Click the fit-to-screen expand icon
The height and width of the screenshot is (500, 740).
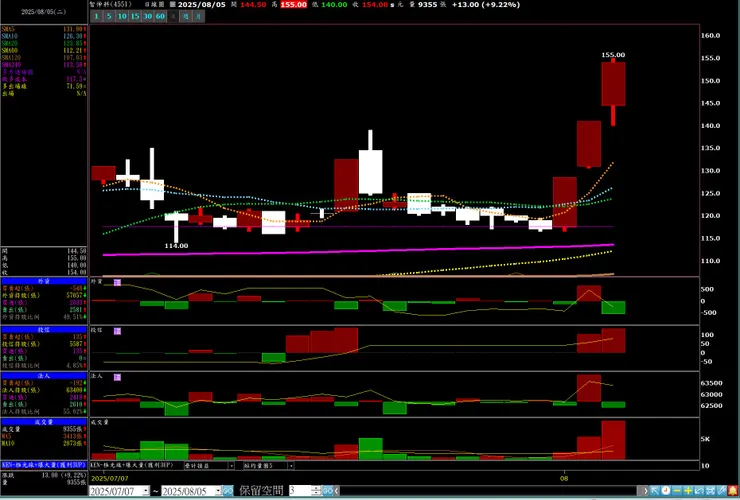coord(710,491)
